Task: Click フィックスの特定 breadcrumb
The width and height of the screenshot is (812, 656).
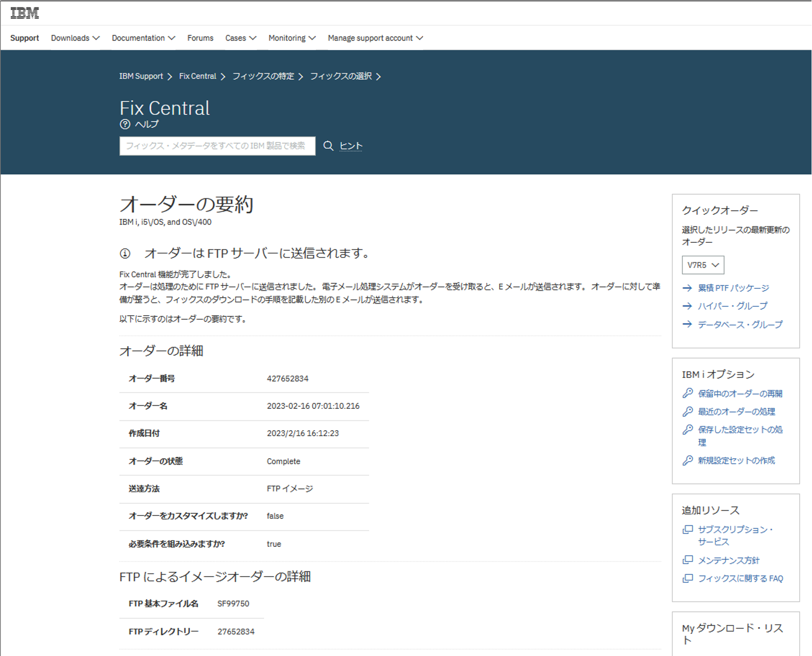Action: 263,76
